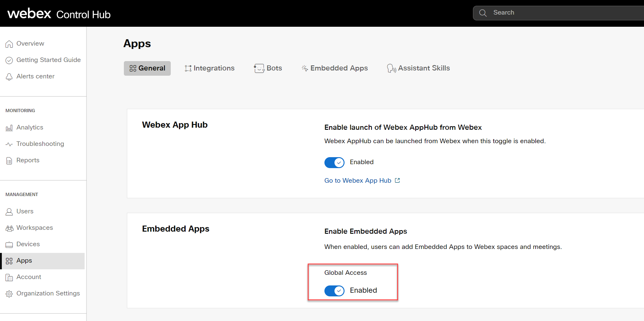Click the Bots tab robot icon

259,68
